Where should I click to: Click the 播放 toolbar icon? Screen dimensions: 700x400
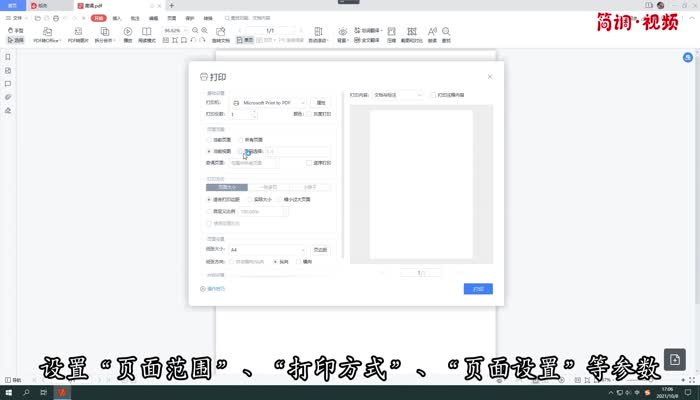point(127,35)
